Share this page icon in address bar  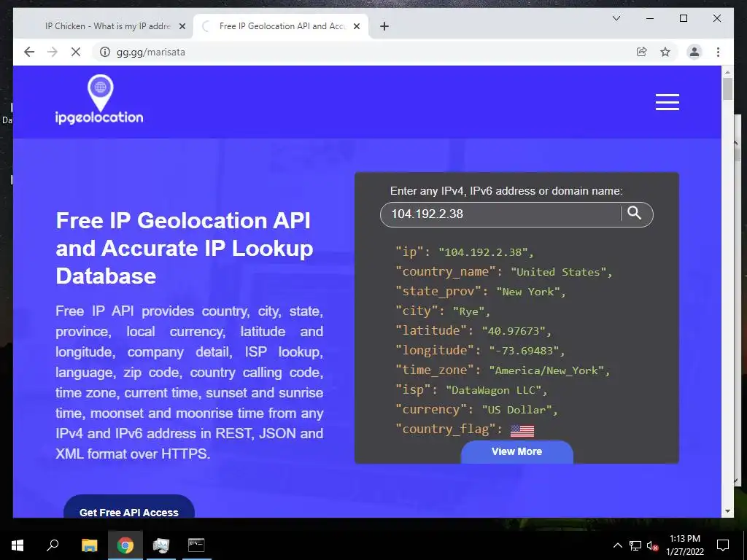[642, 52]
